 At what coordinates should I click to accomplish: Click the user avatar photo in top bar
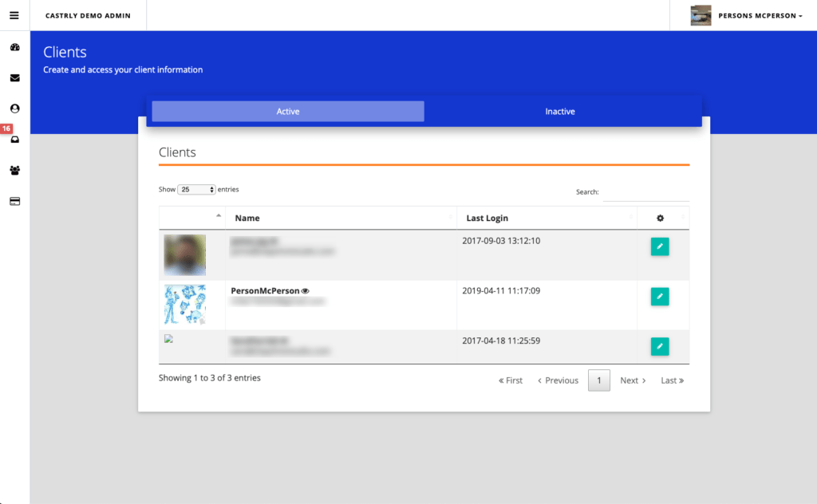click(701, 16)
